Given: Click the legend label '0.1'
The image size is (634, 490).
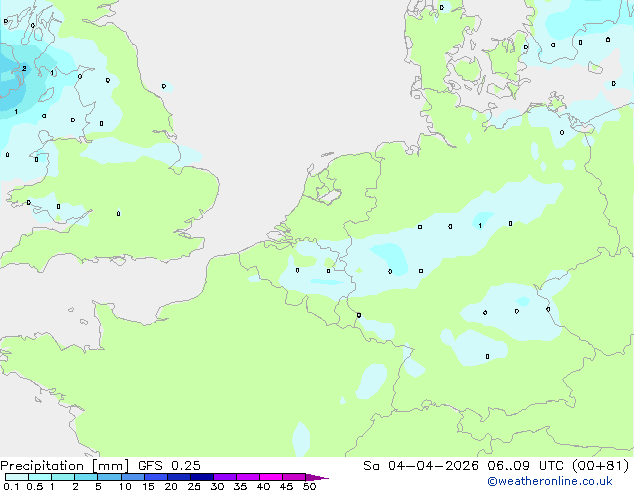Looking at the screenshot, I should (11, 486).
